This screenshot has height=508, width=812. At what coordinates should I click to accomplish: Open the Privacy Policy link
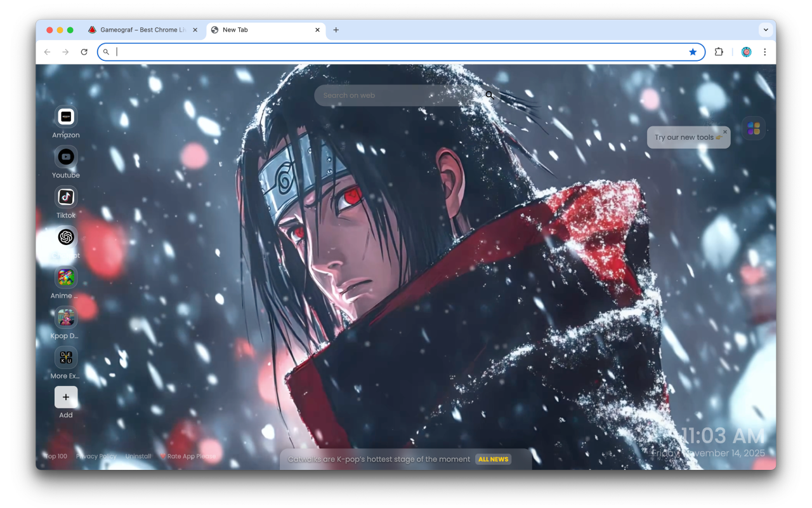96,456
